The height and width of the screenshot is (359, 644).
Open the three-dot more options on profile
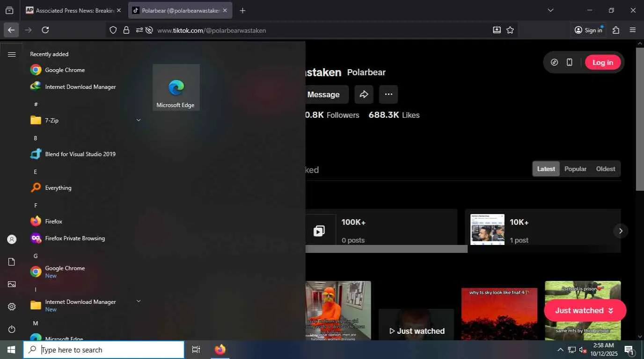pos(388,94)
